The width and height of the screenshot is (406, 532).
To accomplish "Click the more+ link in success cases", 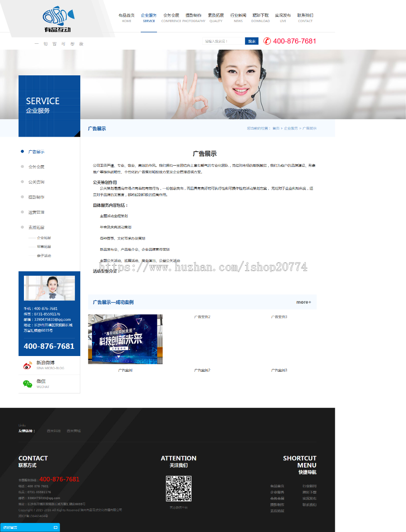I will click(304, 302).
